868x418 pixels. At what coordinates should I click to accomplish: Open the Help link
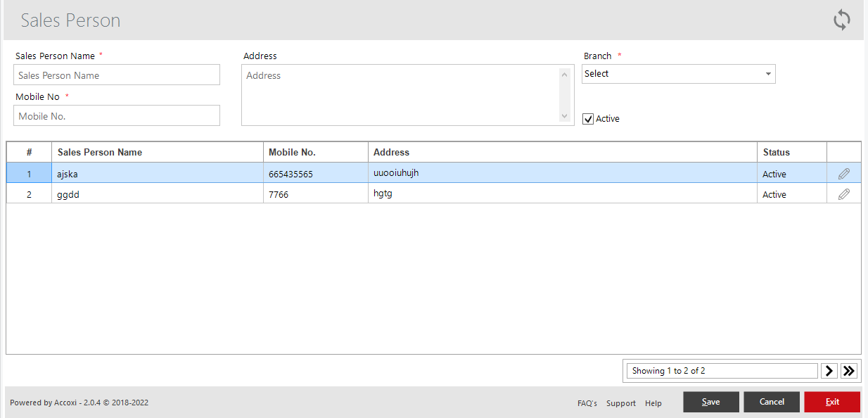pos(653,403)
